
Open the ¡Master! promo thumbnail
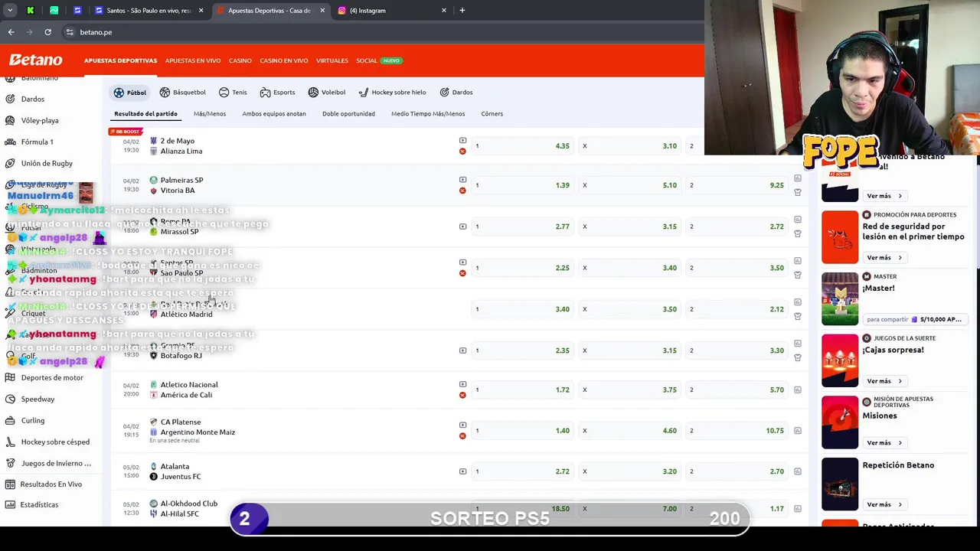[x=840, y=298]
